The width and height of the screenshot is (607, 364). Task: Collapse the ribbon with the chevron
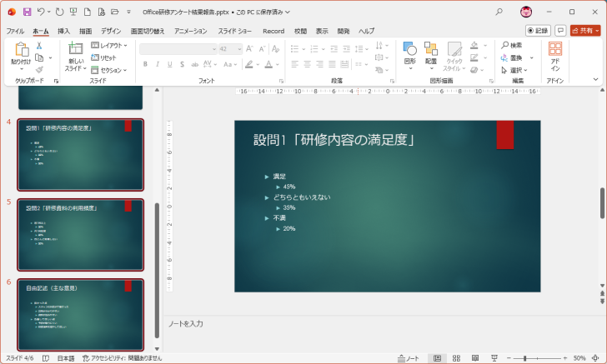point(595,79)
